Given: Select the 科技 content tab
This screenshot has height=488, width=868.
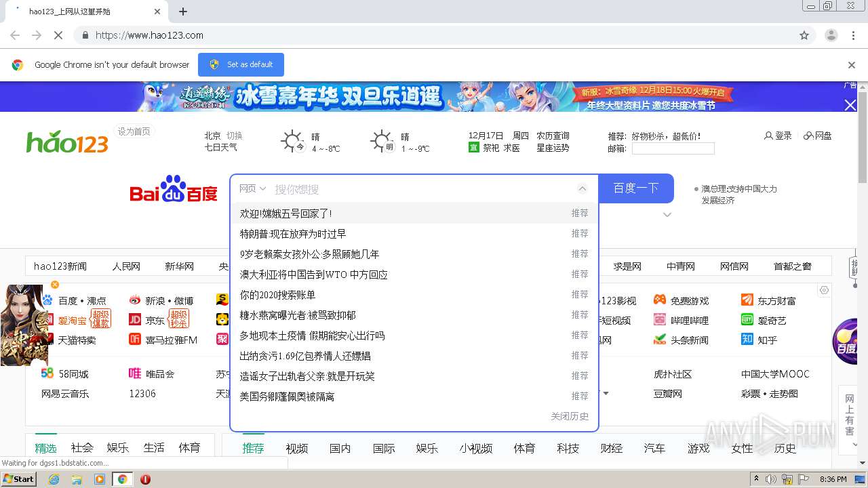Looking at the screenshot, I should (568, 448).
